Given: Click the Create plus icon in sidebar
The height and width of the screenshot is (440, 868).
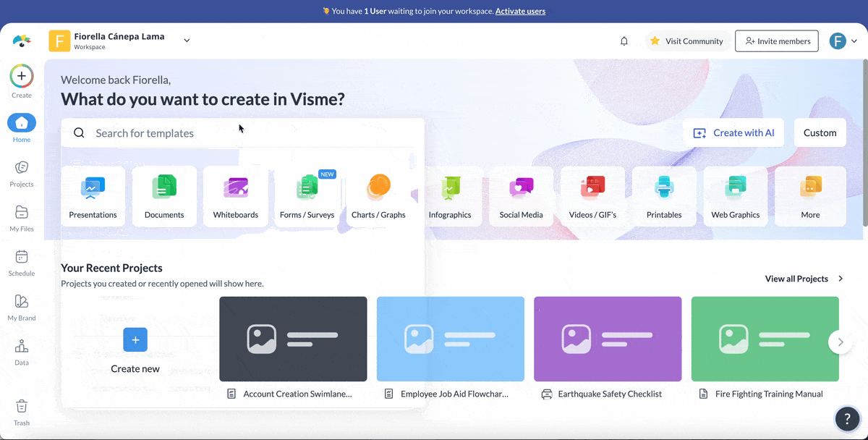Looking at the screenshot, I should pyautogui.click(x=21, y=76).
